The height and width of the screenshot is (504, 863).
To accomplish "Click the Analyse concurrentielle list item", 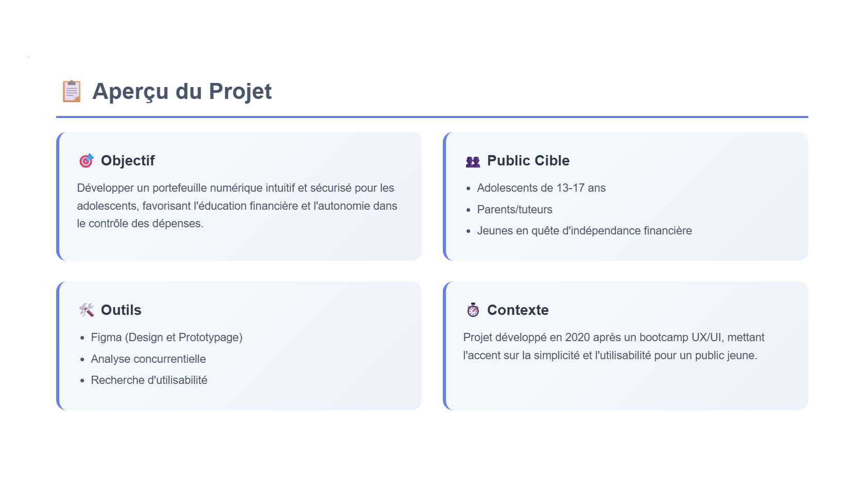I will pos(148,359).
